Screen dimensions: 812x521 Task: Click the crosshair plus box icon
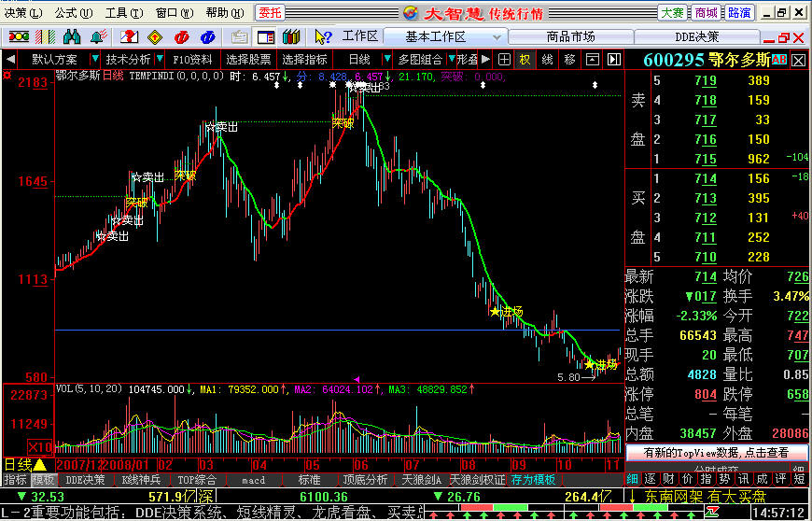coord(504,60)
